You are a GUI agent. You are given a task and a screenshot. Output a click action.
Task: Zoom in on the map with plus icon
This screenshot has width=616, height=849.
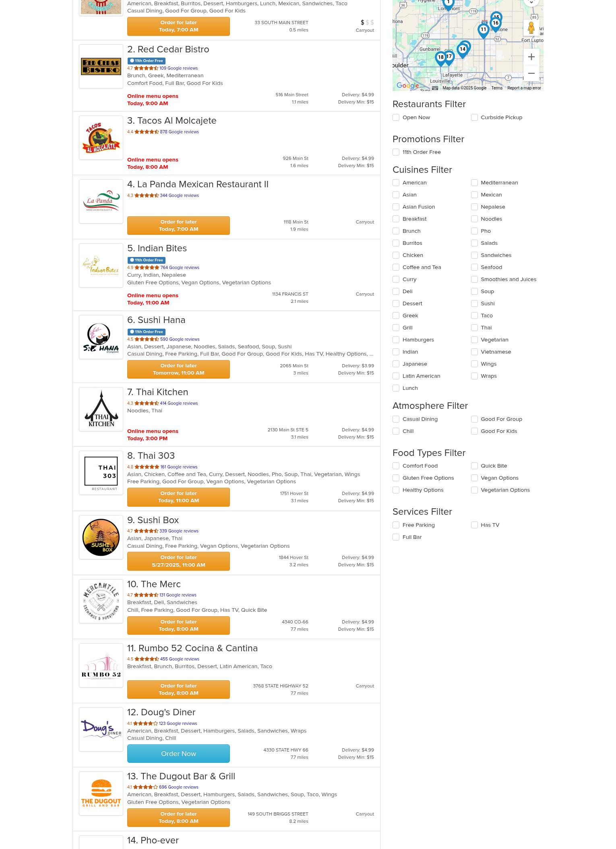[531, 57]
